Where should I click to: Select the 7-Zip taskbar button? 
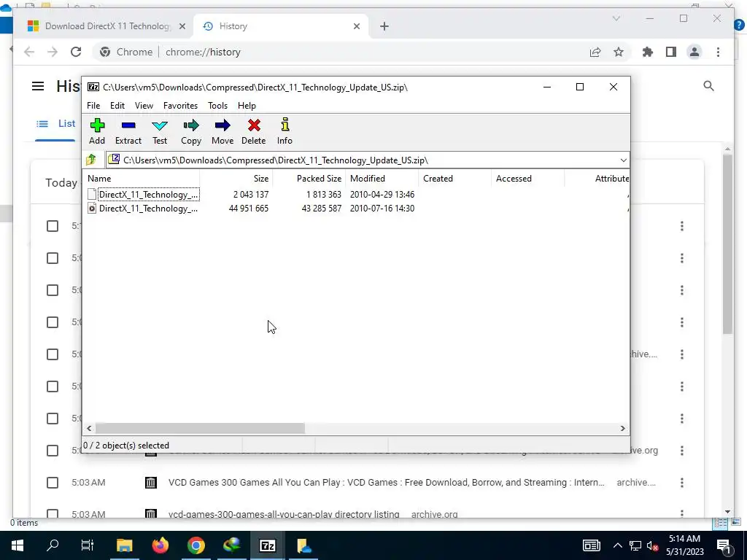point(267,545)
